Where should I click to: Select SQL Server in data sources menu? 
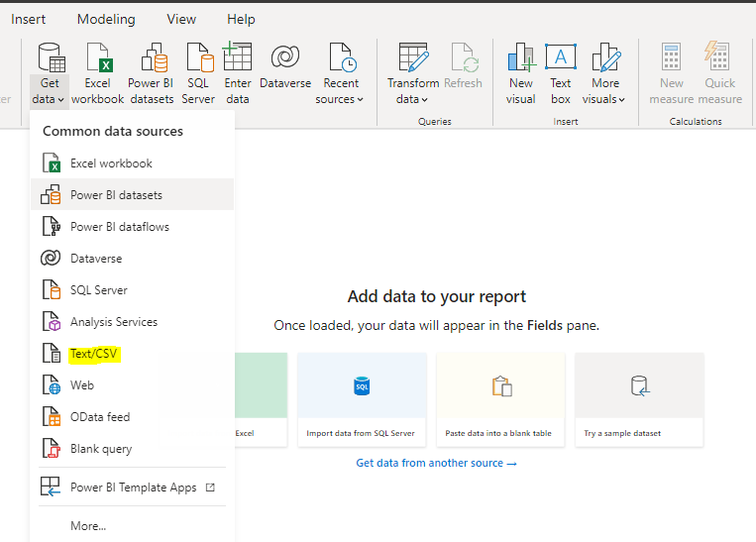132,289
